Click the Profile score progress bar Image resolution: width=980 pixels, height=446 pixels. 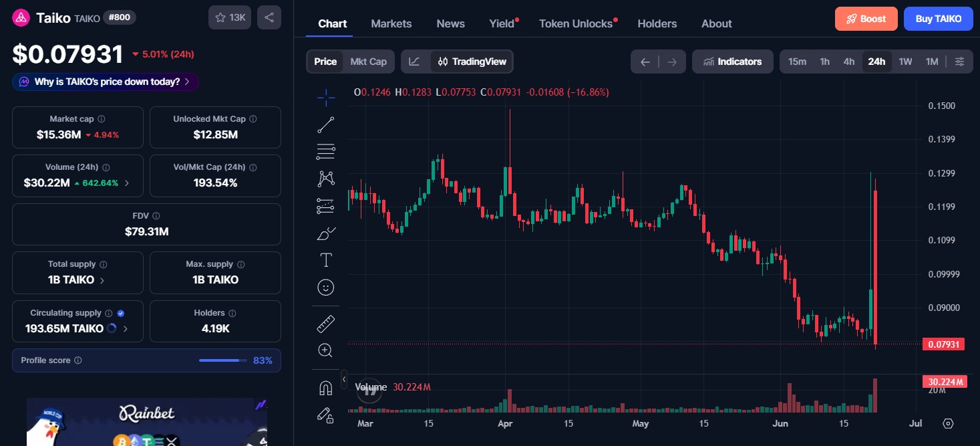pyautogui.click(x=222, y=360)
